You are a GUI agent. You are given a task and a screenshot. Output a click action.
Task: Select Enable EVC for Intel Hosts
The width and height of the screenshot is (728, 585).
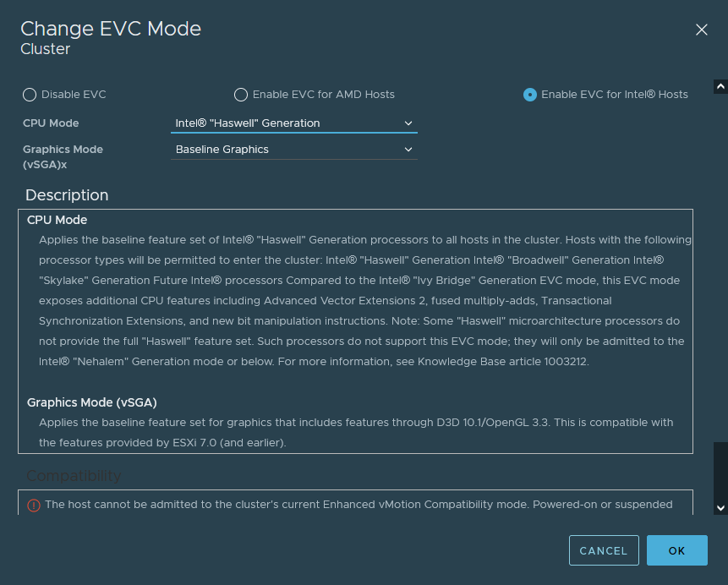pyautogui.click(x=530, y=95)
